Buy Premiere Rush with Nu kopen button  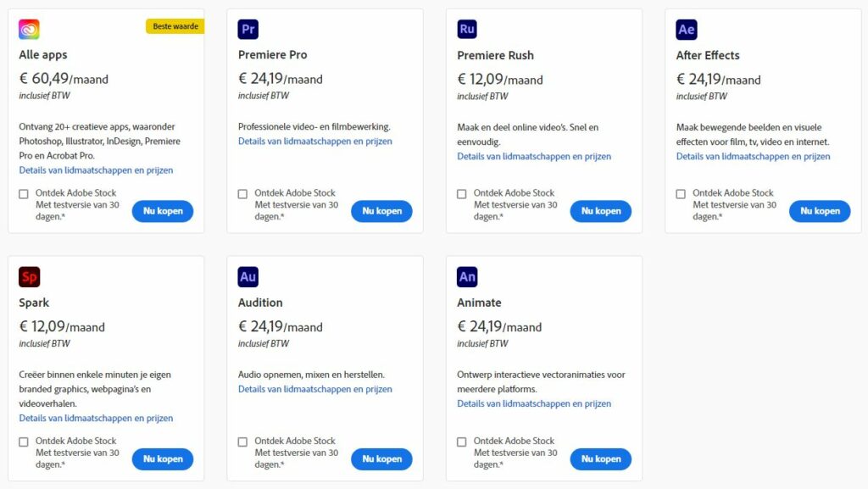pos(601,211)
